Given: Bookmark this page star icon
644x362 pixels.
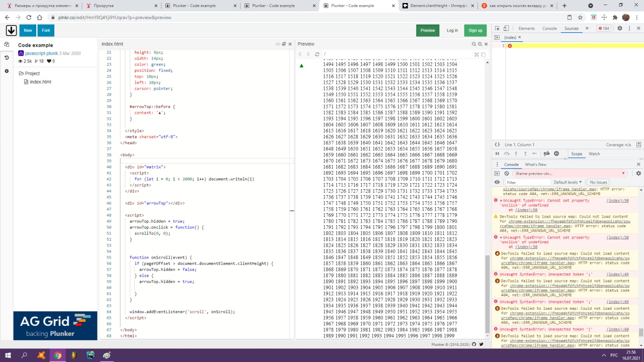Looking at the screenshot, I should pyautogui.click(x=581, y=17).
